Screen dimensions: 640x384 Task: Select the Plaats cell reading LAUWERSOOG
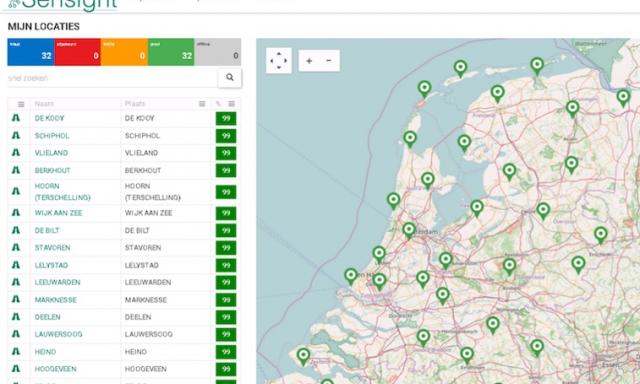pos(149,334)
